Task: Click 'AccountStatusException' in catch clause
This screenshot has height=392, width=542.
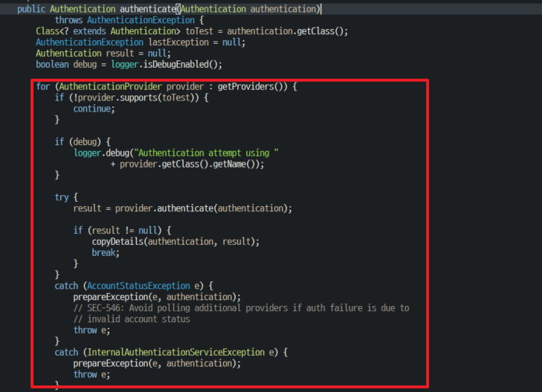Action: coord(138,286)
